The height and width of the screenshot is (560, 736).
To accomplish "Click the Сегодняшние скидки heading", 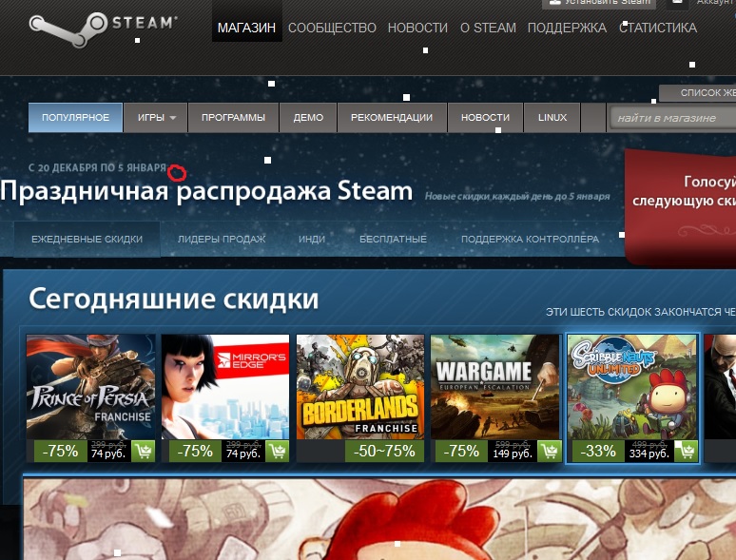I will click(174, 299).
